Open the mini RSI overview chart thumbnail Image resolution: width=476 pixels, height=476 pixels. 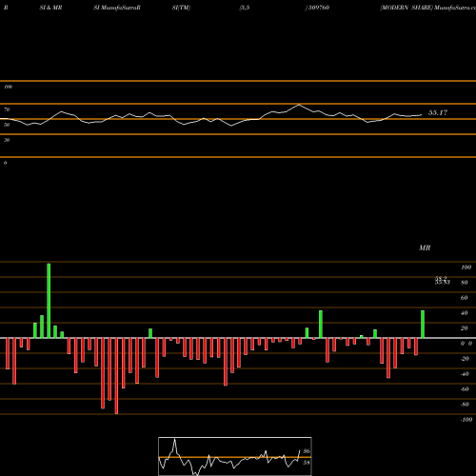(235, 456)
